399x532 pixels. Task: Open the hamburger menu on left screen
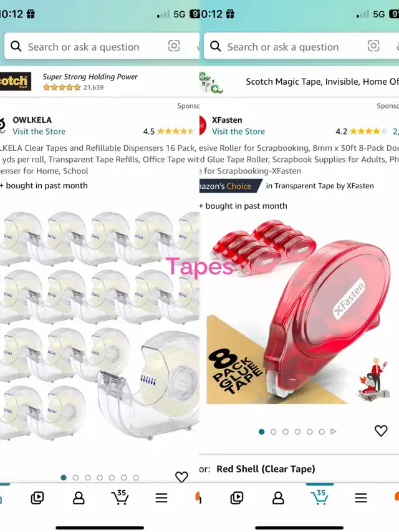coord(161,498)
